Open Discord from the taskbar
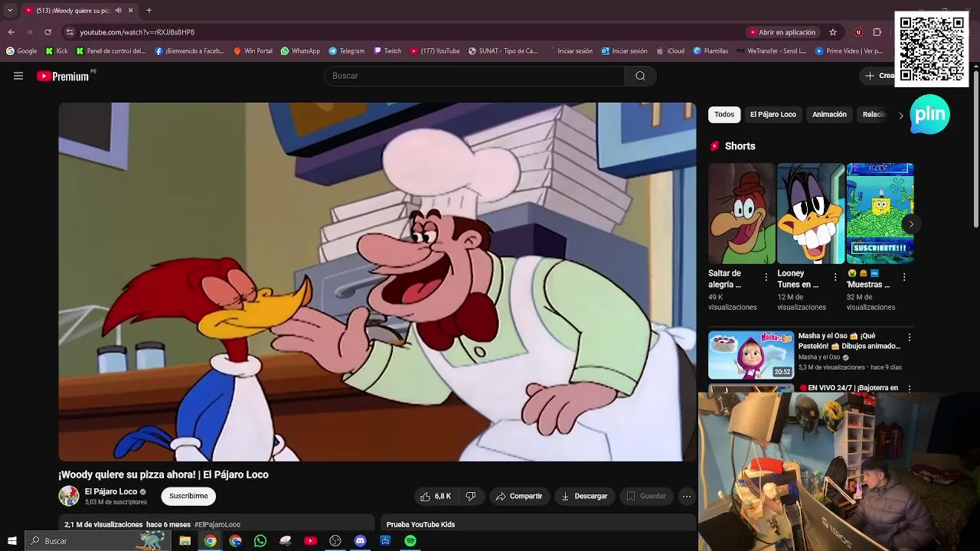Image resolution: width=980 pixels, height=551 pixels. point(361,541)
